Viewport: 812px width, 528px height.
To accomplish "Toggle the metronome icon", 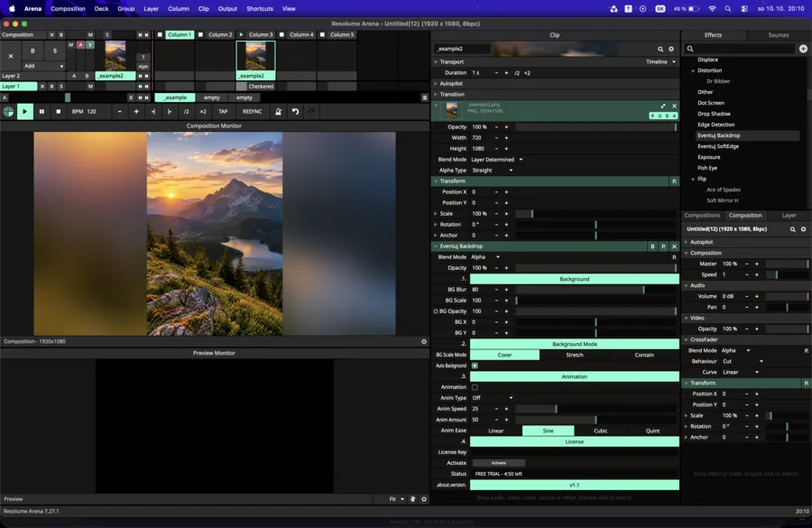I will tap(278, 111).
